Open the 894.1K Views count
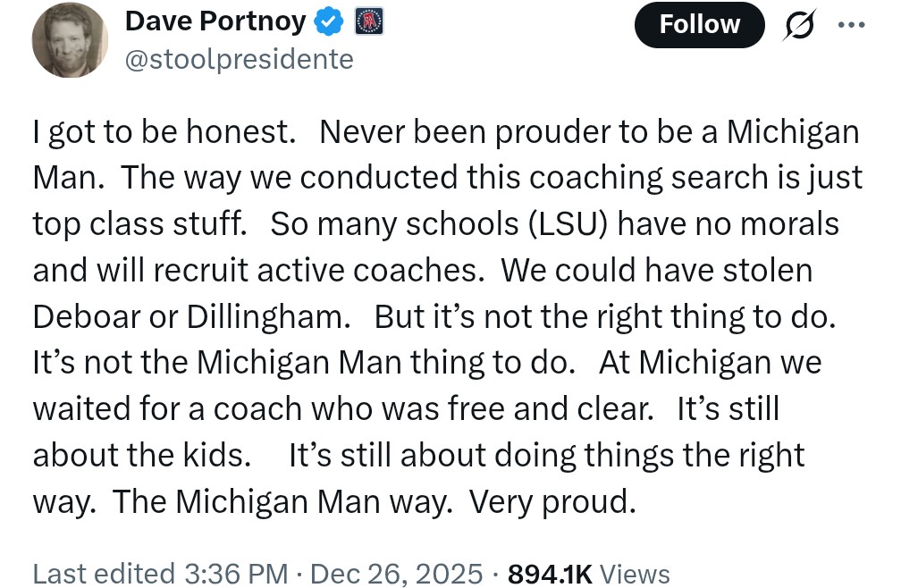The width and height of the screenshot is (901, 588). 587,573
